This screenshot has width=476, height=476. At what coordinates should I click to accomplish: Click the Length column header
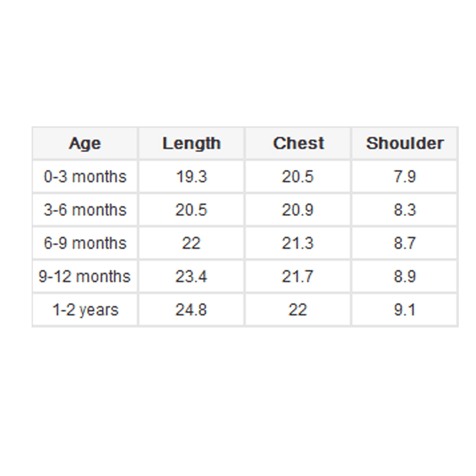pos(191,143)
